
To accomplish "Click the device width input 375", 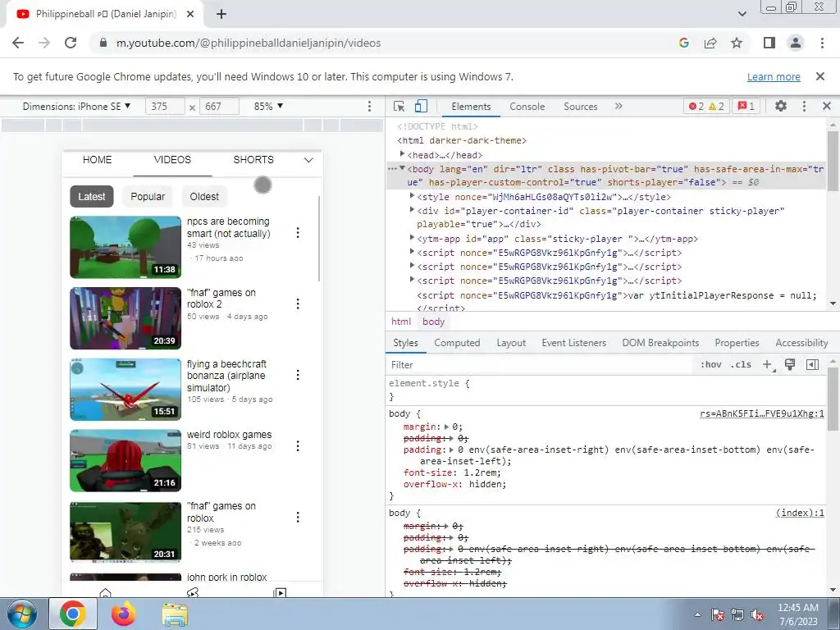I will pos(164,106).
